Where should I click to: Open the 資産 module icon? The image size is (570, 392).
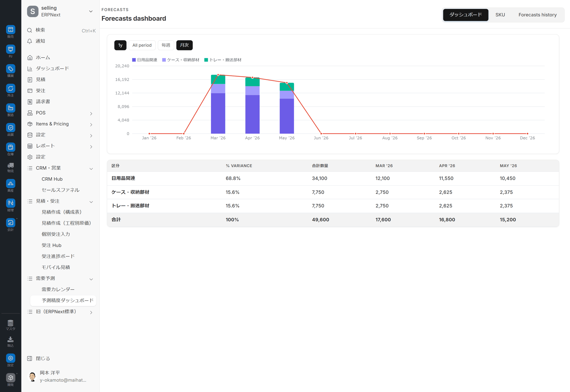coord(11,184)
